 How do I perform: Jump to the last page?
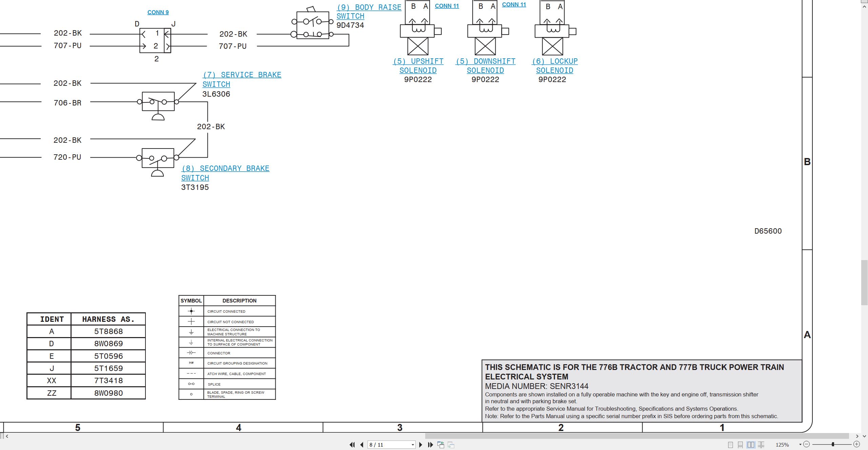click(430, 445)
